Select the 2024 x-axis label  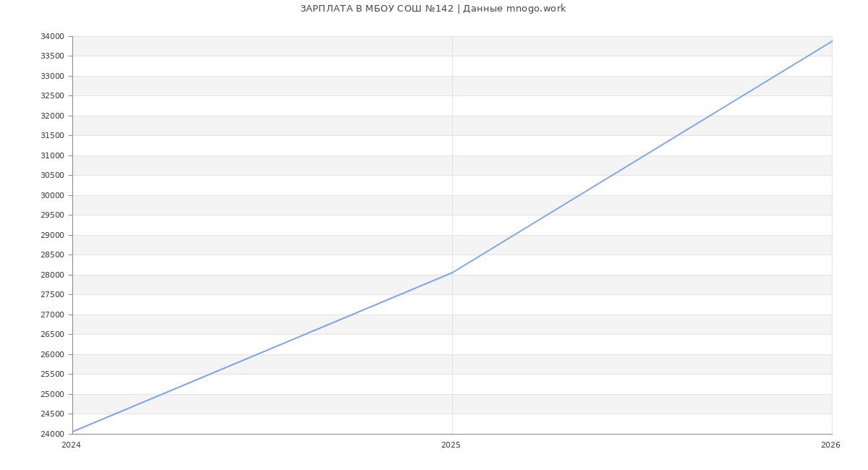[x=71, y=445]
